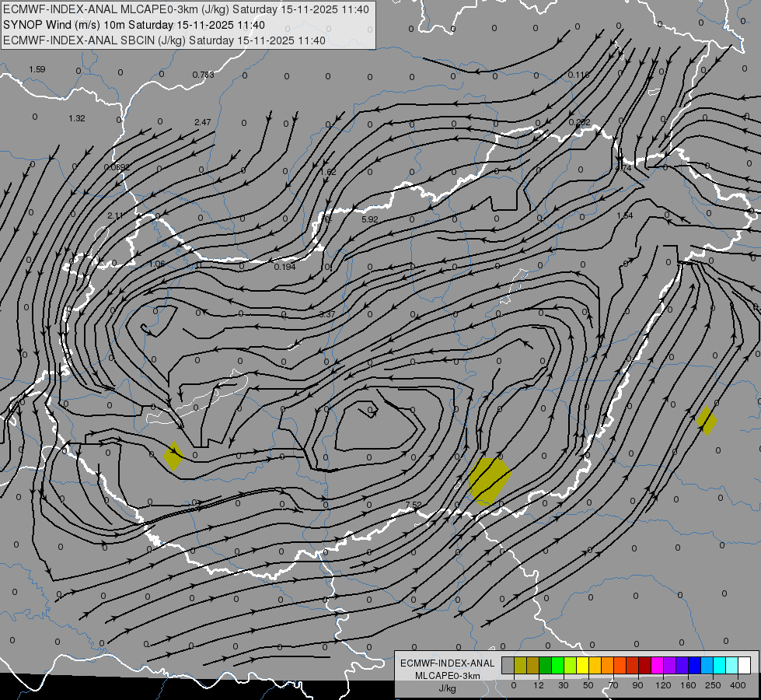Click the olive diamond in the southwest

(173, 457)
